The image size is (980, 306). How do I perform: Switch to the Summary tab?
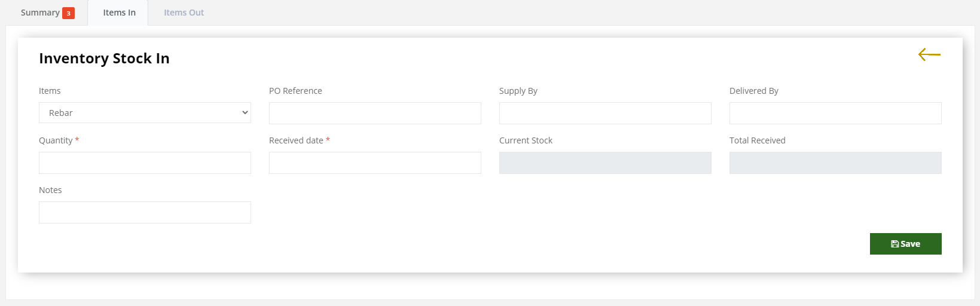47,13
